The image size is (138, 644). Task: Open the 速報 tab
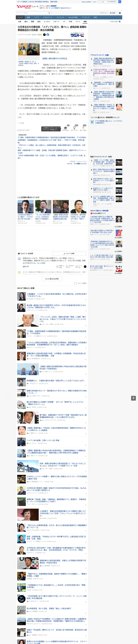click(28, 17)
